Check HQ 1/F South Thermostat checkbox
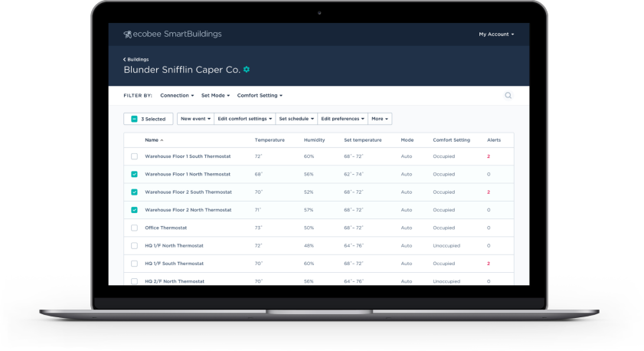 coord(134,264)
